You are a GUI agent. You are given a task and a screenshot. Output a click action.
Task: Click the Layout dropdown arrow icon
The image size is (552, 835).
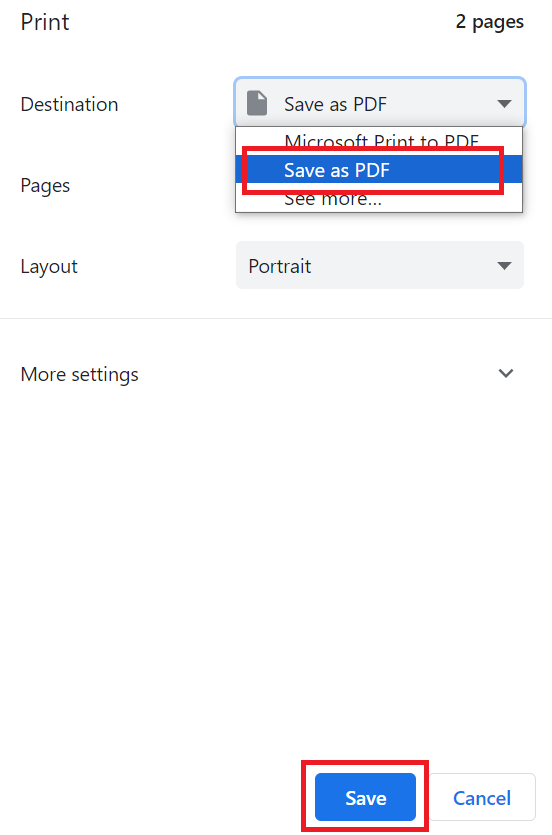point(504,265)
